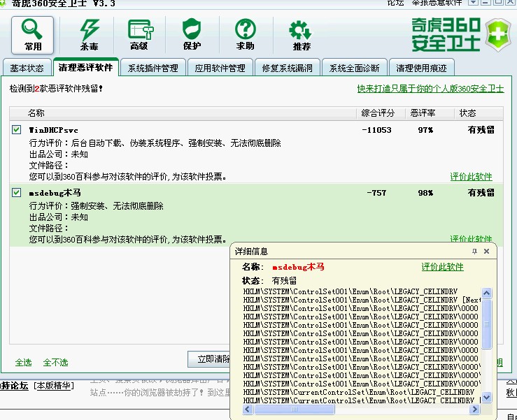Open the 推荐 recommended gears icon
Viewport: 517px width, 420px height.
[301, 34]
